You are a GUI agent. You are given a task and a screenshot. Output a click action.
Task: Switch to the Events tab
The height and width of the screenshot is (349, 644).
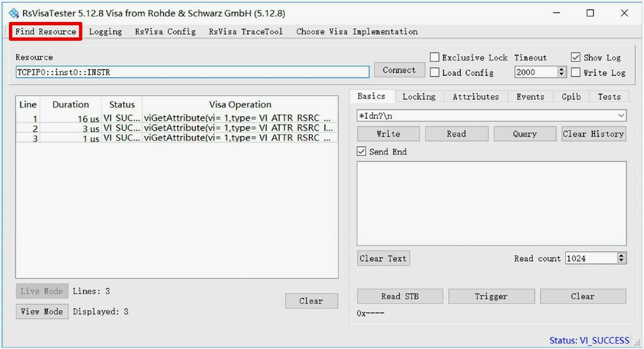coord(530,97)
